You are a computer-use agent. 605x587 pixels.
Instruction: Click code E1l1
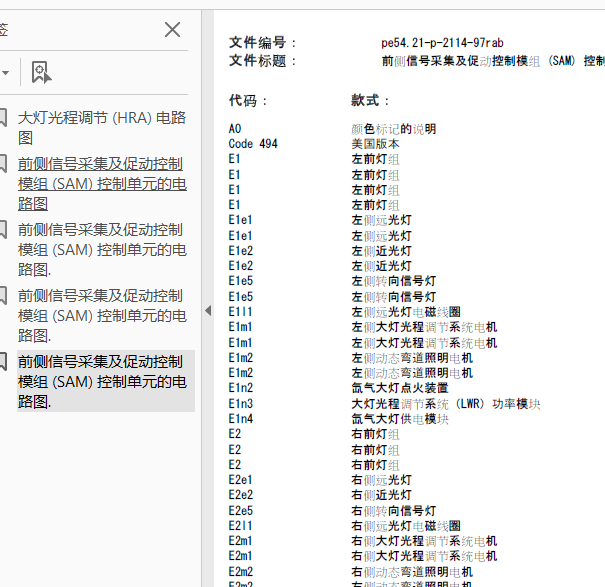pos(240,311)
